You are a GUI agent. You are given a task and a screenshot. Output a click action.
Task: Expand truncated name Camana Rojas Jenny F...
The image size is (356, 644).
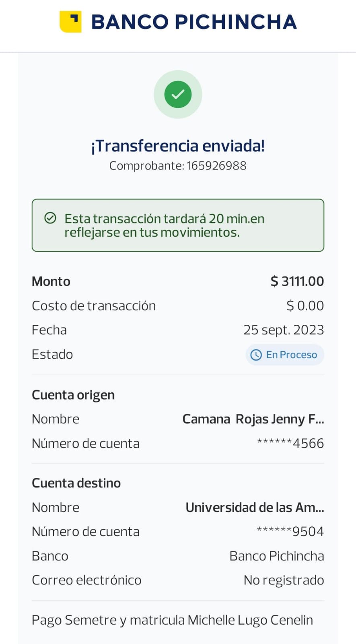[253, 419]
